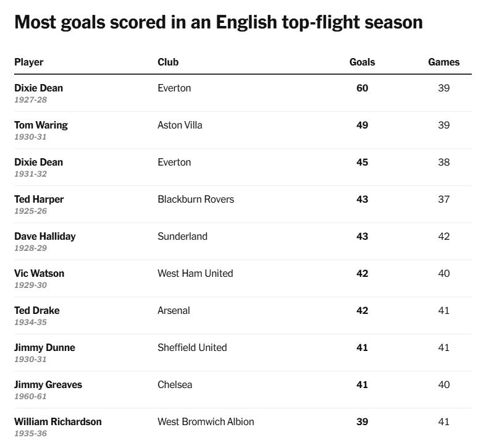Click the 60 goals value
481x448 pixels.
point(362,88)
